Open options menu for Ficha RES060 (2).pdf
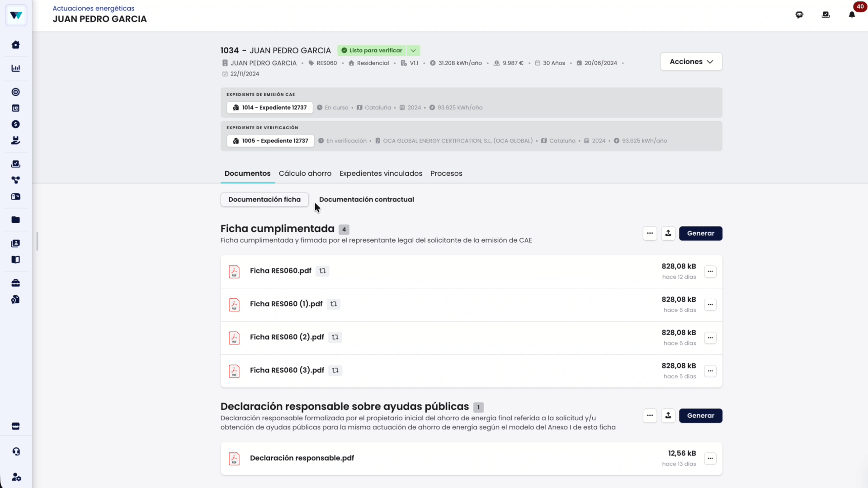This screenshot has height=488, width=868. [710, 338]
